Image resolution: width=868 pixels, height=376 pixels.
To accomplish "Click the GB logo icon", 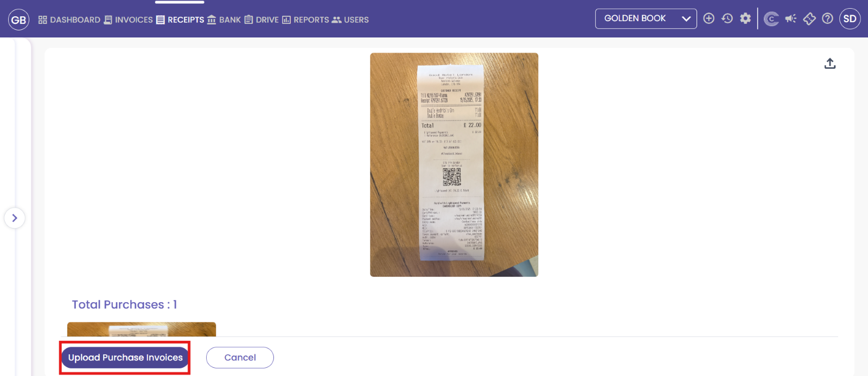I will click(18, 20).
